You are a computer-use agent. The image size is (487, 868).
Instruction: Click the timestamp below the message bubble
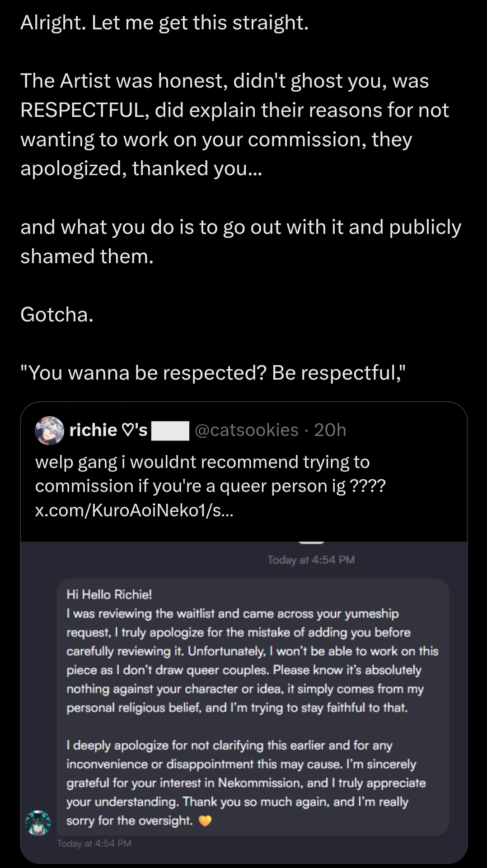(94, 843)
